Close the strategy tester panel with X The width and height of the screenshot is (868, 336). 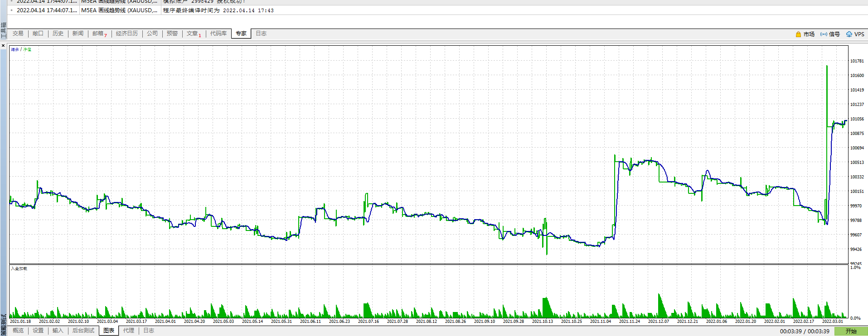pos(3,45)
